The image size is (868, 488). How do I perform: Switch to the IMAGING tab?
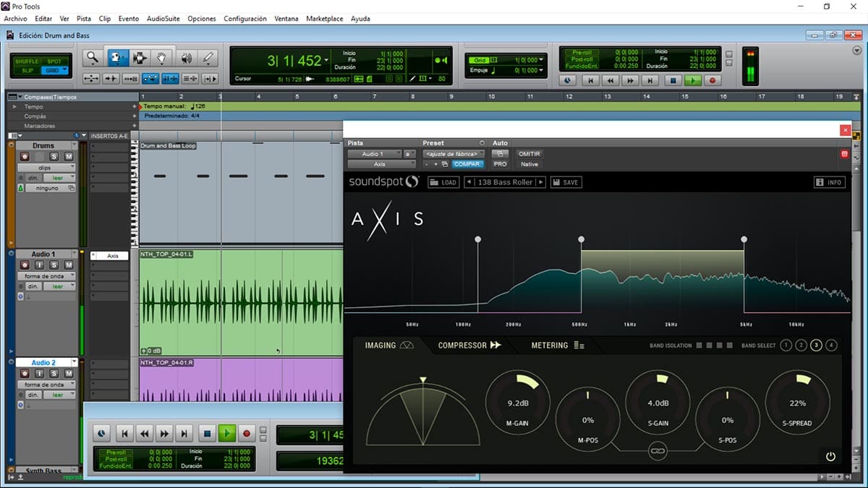(389, 346)
